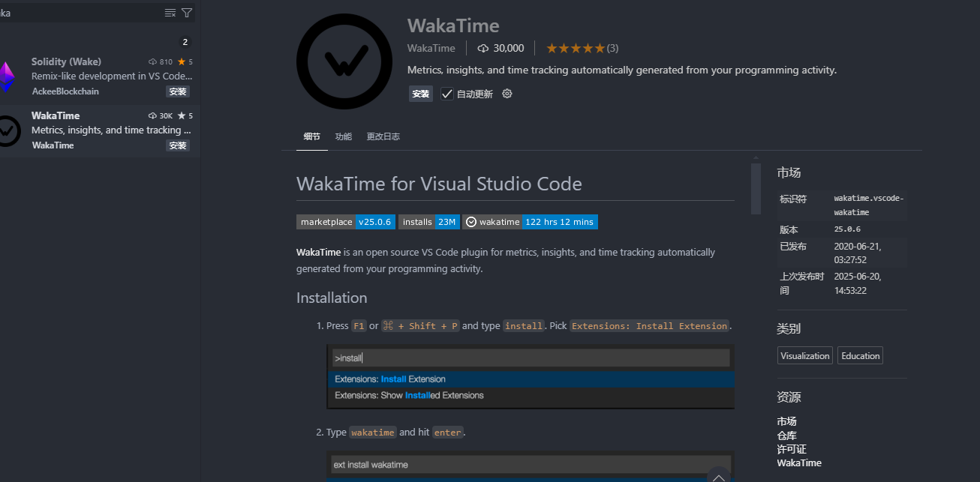
Task: Install WakaTime from the details header
Action: point(421,94)
